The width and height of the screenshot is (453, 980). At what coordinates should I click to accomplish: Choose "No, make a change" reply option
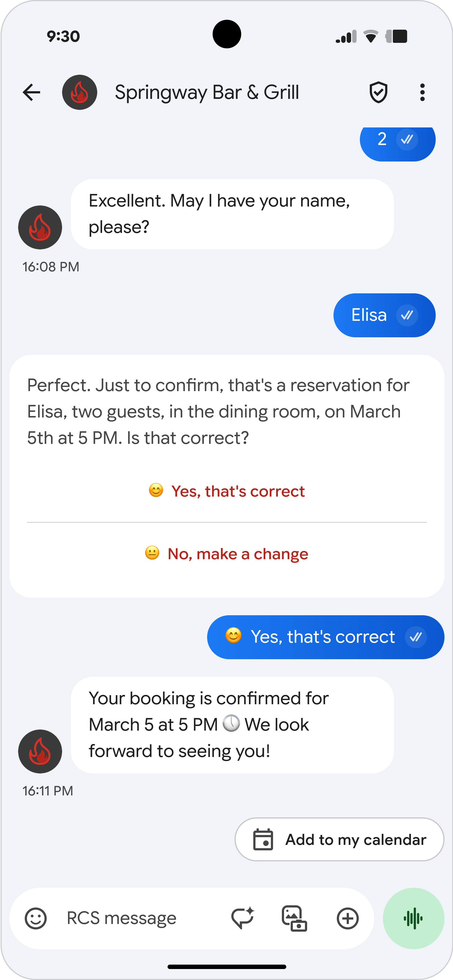(227, 554)
